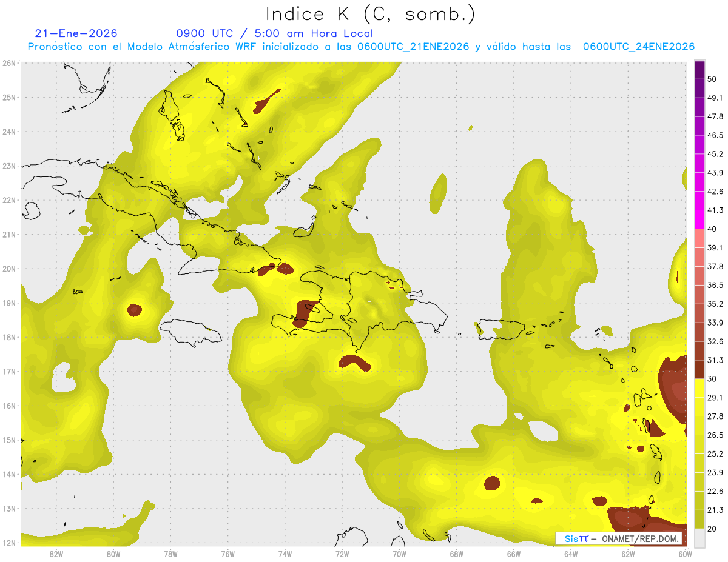Pick the bright yellow swatch between 29.1 and 30
Screen dimensions: 728x562
699,388
